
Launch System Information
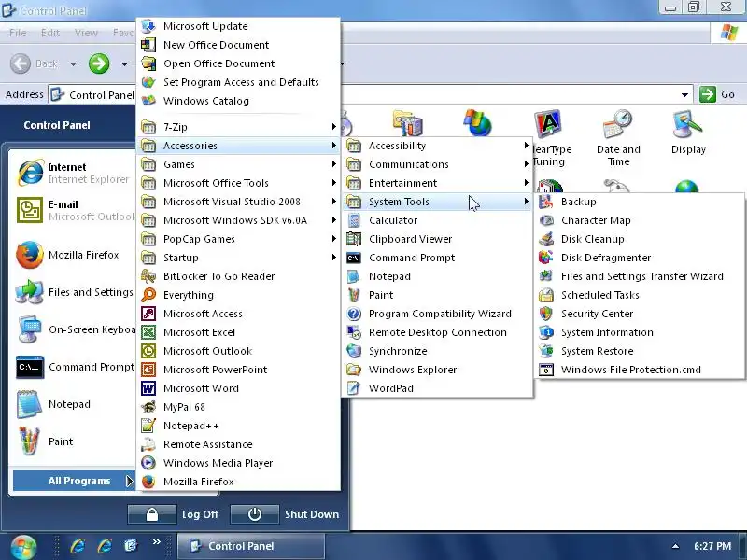(639, 332)
